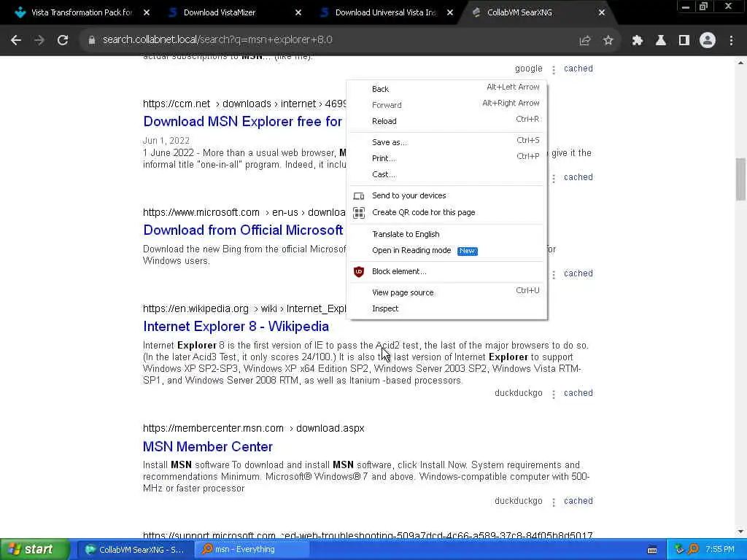747x560 pixels.
Task: Select CollabVM SearXNG taskbar button
Action: 135,550
